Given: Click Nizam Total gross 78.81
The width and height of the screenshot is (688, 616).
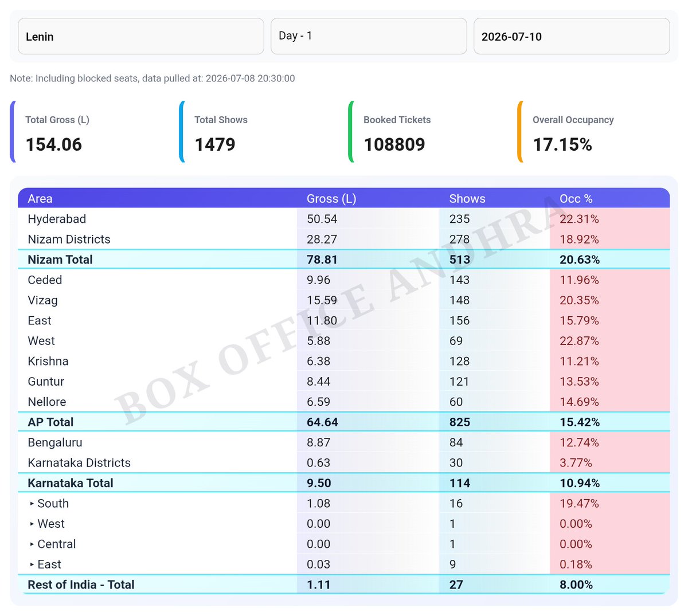Looking at the screenshot, I should (x=322, y=260).
